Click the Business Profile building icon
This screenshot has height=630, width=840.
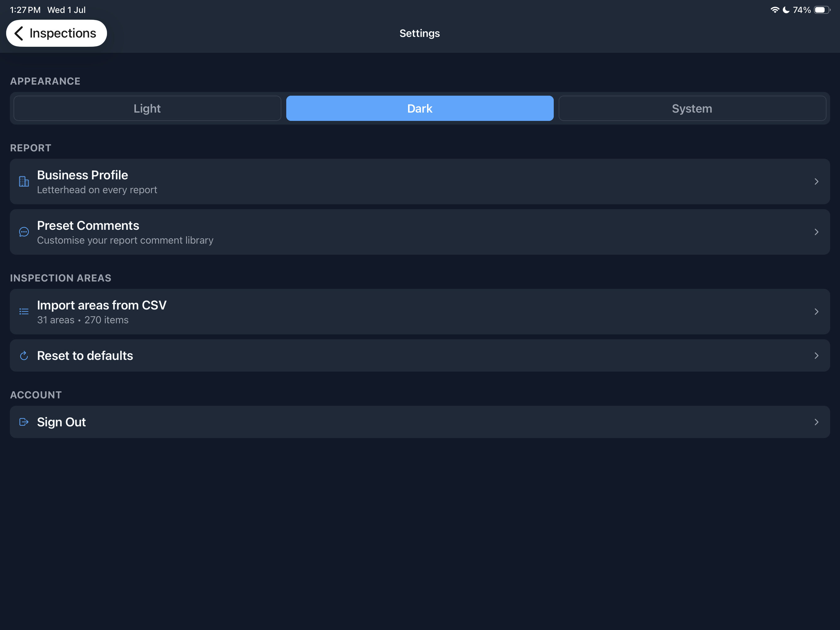24,181
